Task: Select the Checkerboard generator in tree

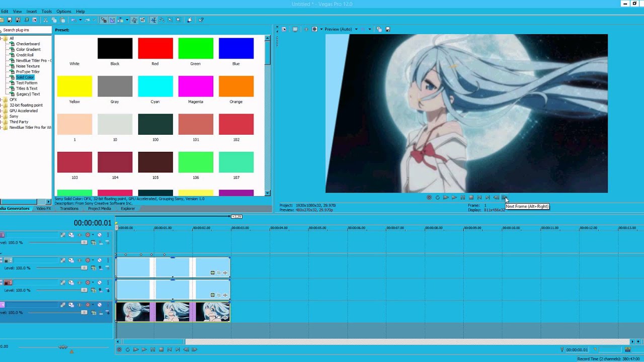Action: 28,44
